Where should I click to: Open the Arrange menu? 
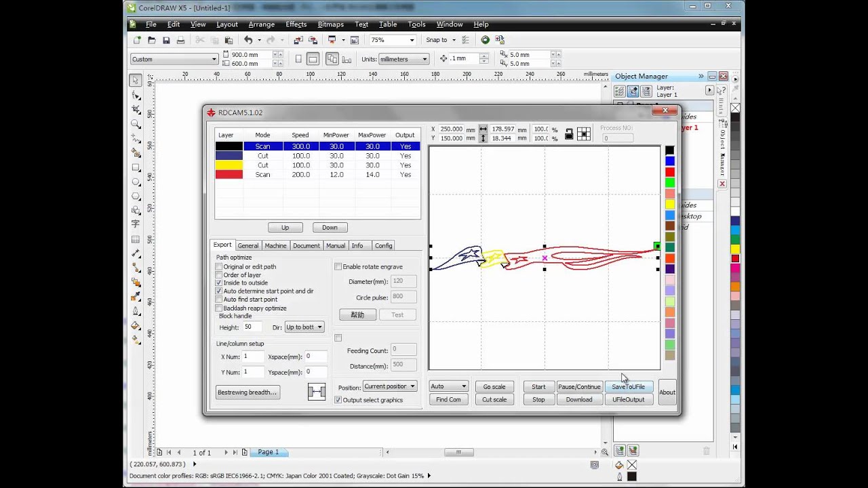[262, 24]
